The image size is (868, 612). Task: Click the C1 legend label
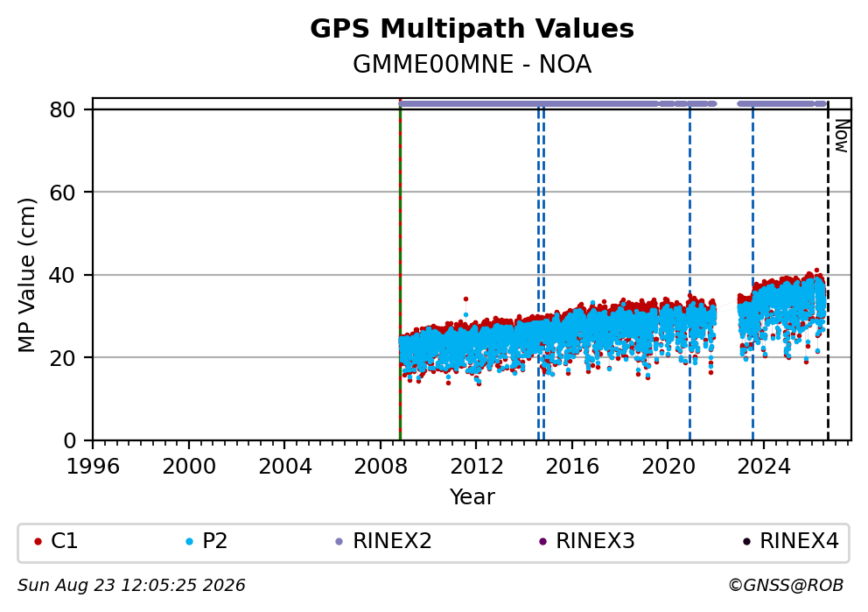pyautogui.click(x=64, y=541)
